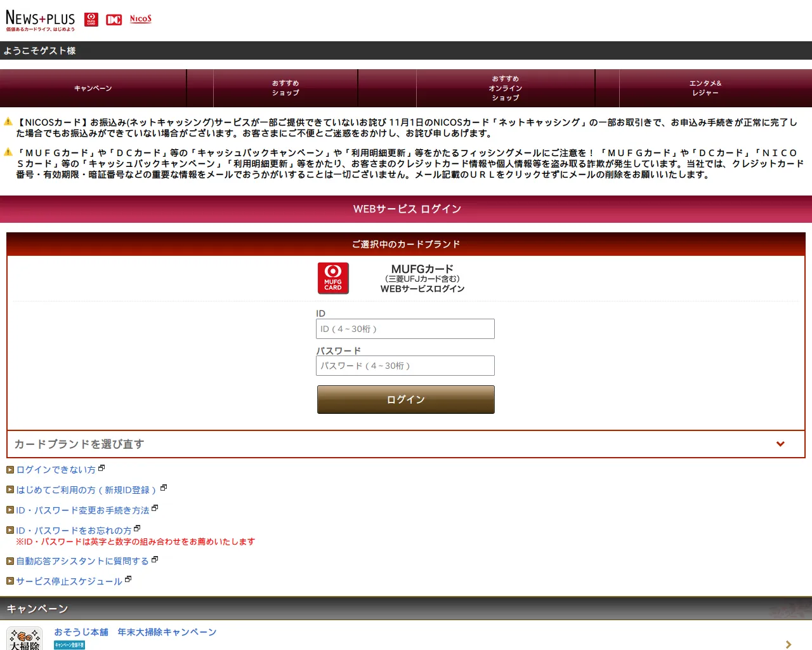812x650 pixels.
Task: Click the ようこそゲスト様 greeting text
Action: [x=39, y=51]
